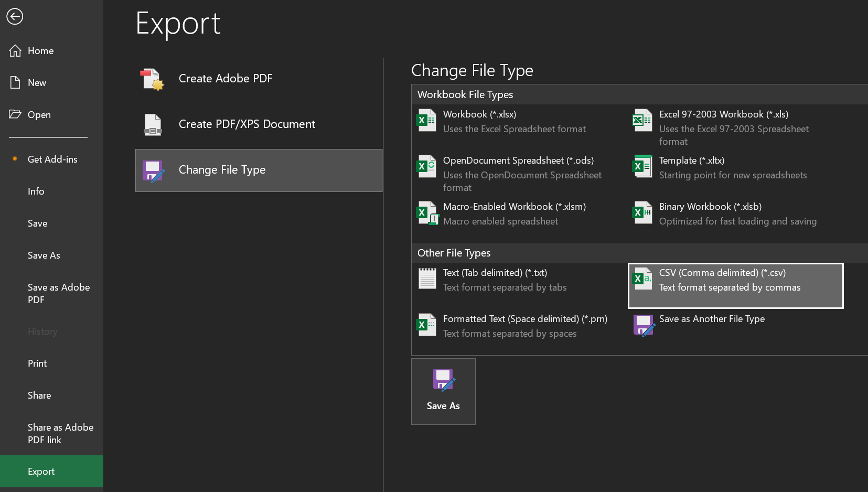The width and height of the screenshot is (868, 492).
Task: Click 'Text format separated by tabs' description
Action: pos(505,287)
